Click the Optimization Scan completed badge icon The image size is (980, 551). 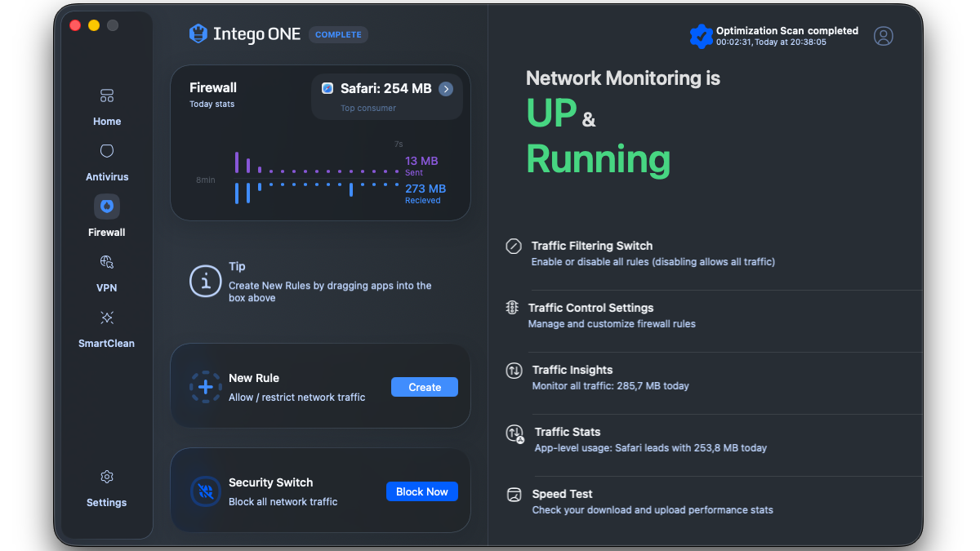701,36
